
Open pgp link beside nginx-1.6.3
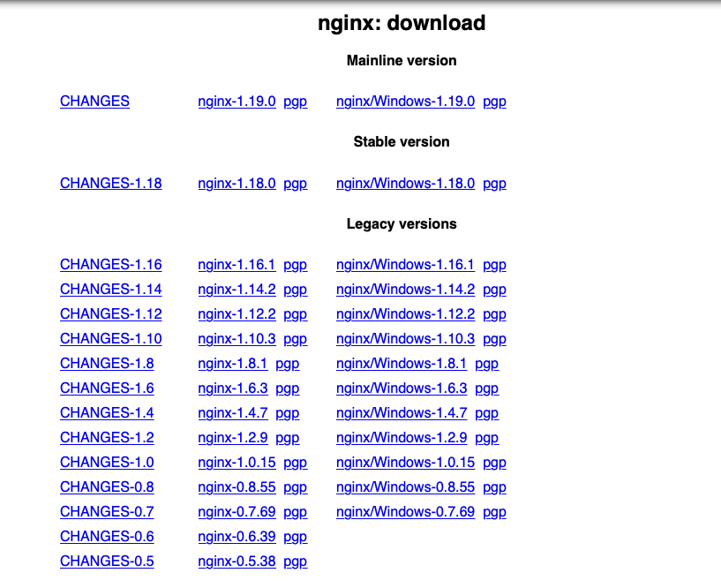288,388
